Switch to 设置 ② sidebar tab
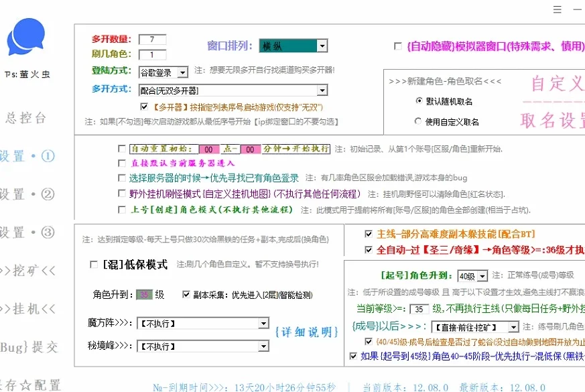The width and height of the screenshot is (585, 392). (27, 194)
